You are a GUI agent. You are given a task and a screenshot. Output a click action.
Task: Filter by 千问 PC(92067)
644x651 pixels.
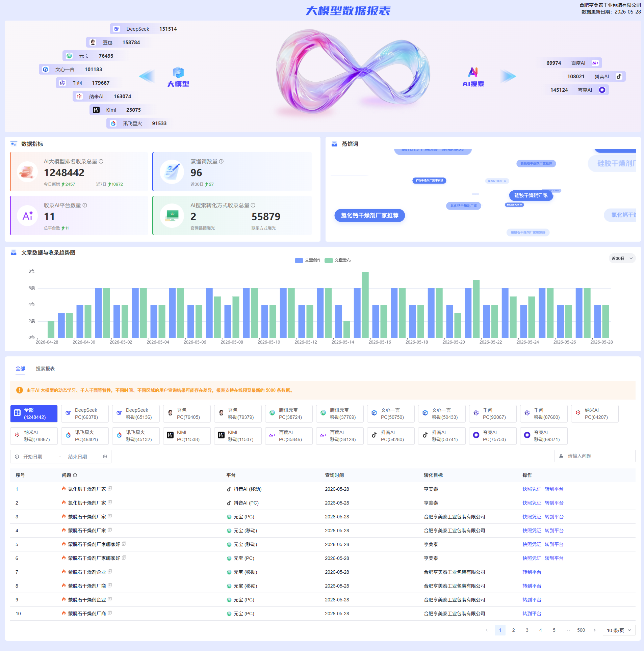pyautogui.click(x=493, y=414)
